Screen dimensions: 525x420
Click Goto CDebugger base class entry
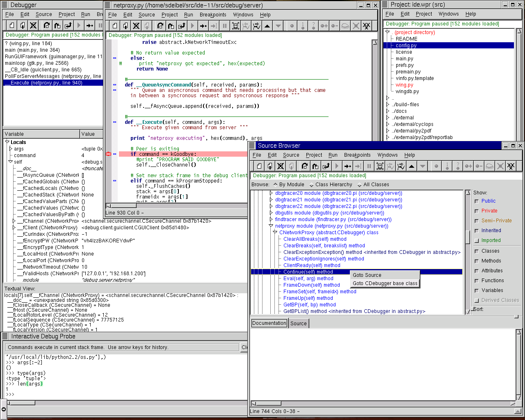(x=385, y=283)
